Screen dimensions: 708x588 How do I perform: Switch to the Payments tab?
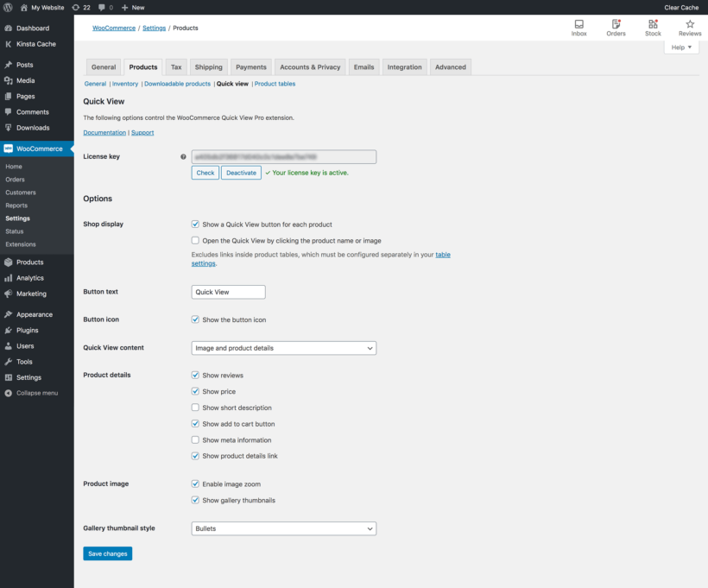point(251,66)
